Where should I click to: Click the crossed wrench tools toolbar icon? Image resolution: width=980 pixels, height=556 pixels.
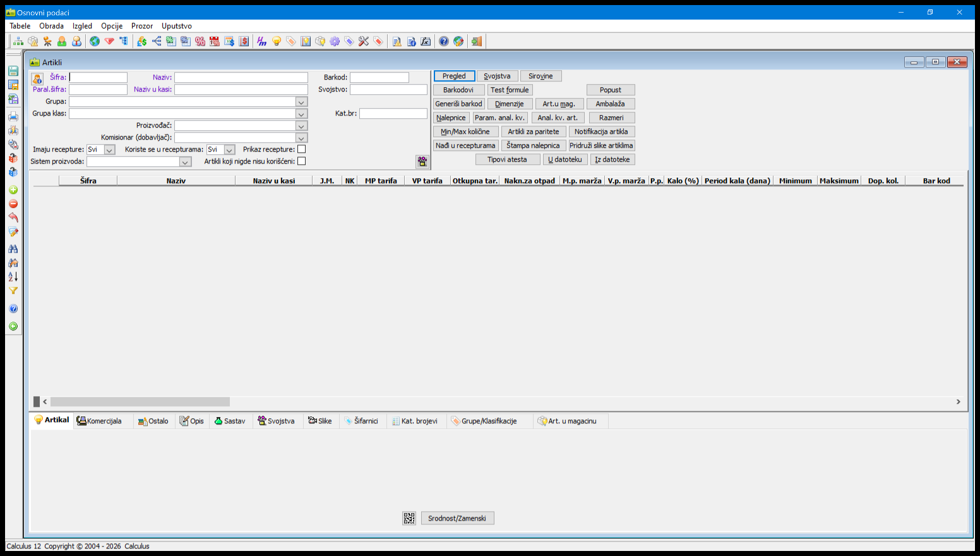click(x=364, y=41)
